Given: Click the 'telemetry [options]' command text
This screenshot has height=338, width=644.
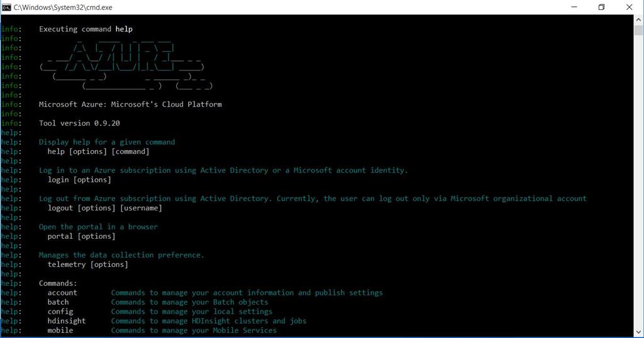Looking at the screenshot, I should pos(87,264).
